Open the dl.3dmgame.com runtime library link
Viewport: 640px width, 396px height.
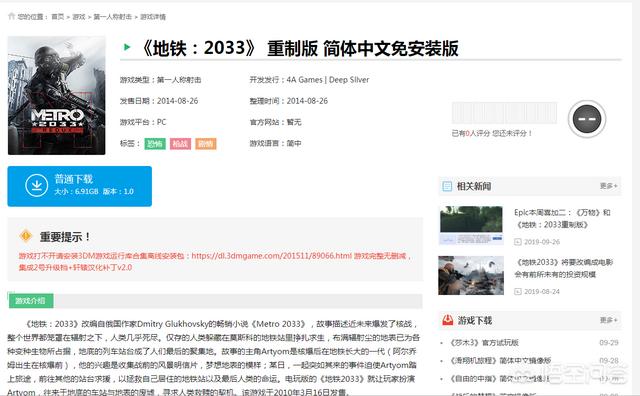click(x=271, y=256)
